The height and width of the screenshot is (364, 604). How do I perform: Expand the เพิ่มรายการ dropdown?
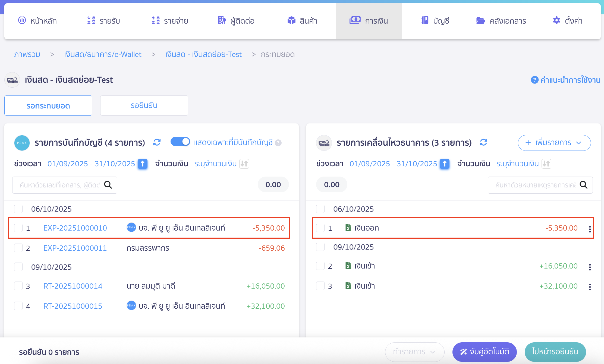[554, 143]
